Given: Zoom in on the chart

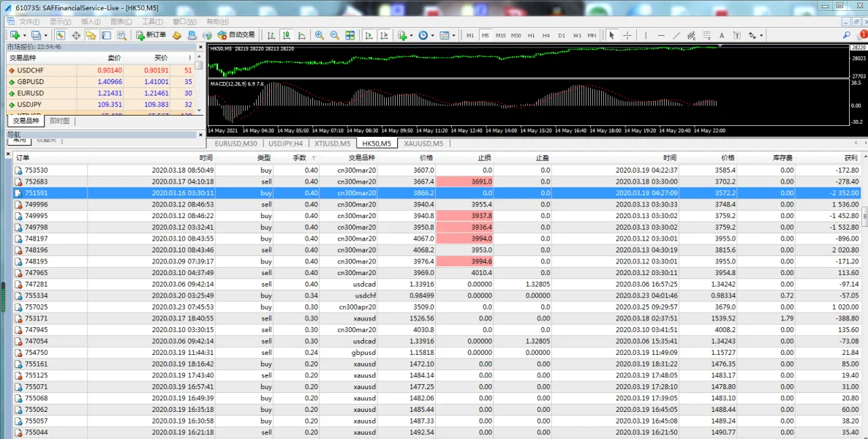Looking at the screenshot, I should click(x=320, y=35).
